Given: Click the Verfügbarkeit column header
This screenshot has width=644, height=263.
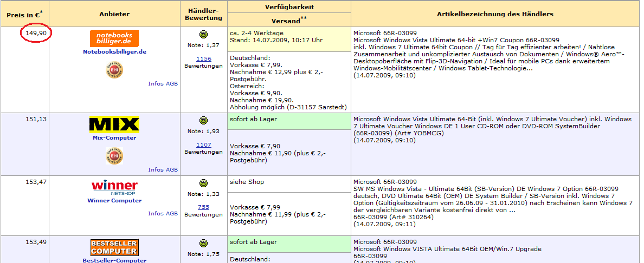Looking at the screenshot, I should [289, 7].
